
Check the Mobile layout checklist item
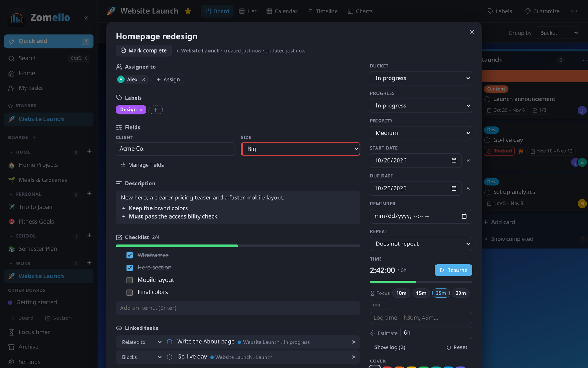130,280
